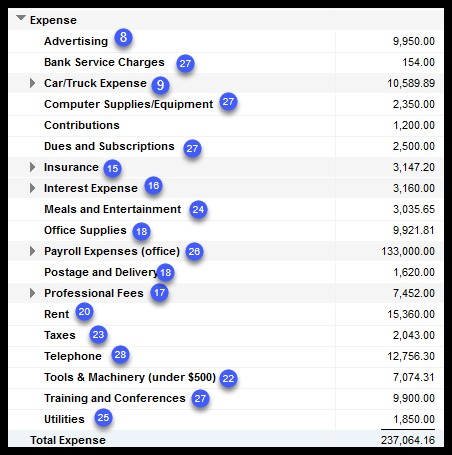
Task: Click badge 24 next to Meals and Entertainment
Action: click(198, 210)
